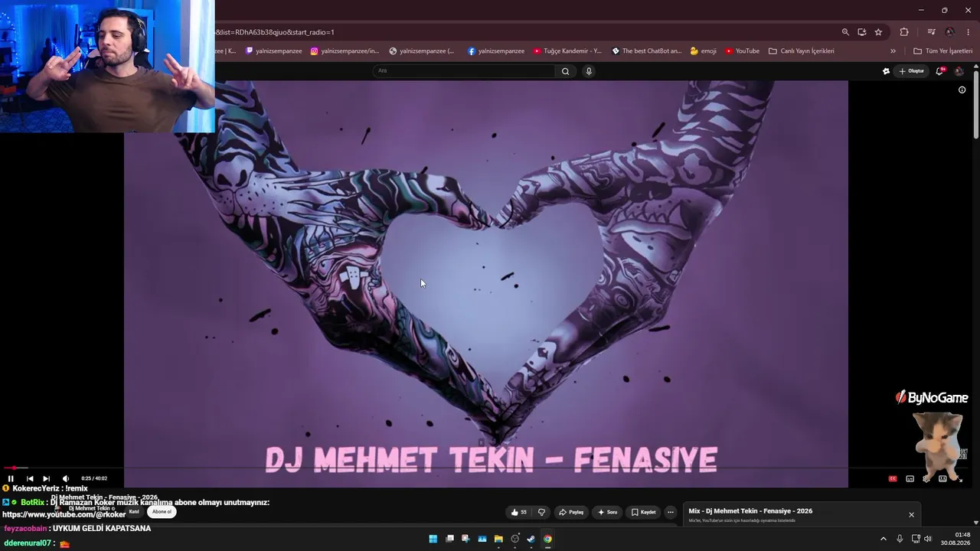This screenshot has width=980, height=551.
Task: Open Canlı Yayın İçerikleri bookmark folder
Action: click(802, 51)
